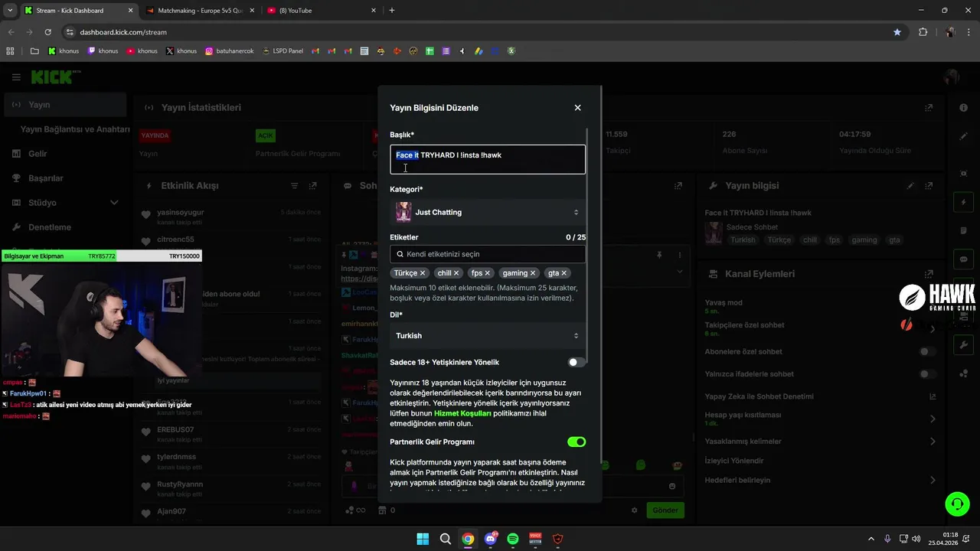The image size is (980, 551).
Task: Pop out the Kanal Eylemleri panel
Action: tap(929, 274)
